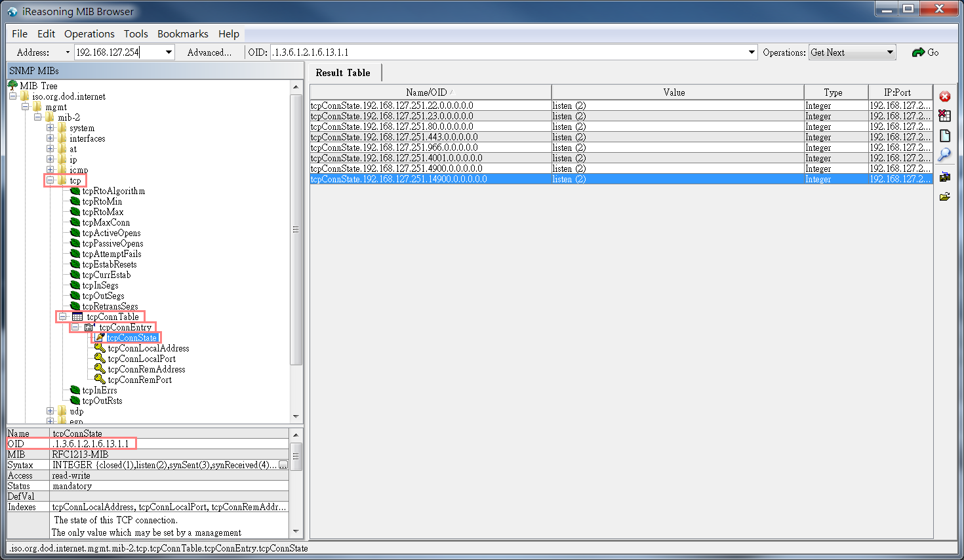Image resolution: width=964 pixels, height=560 pixels.
Task: Select tcpConnState in the MIB tree
Action: (x=131, y=337)
